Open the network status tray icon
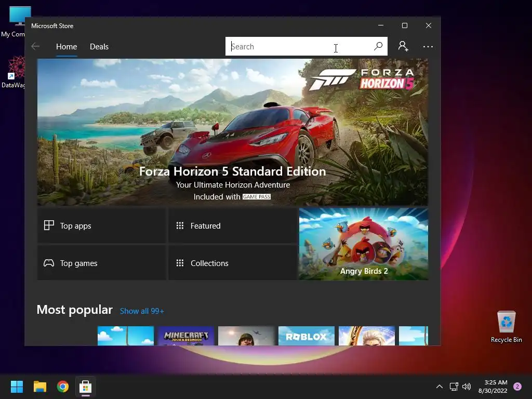This screenshot has width=532, height=399. 454,387
